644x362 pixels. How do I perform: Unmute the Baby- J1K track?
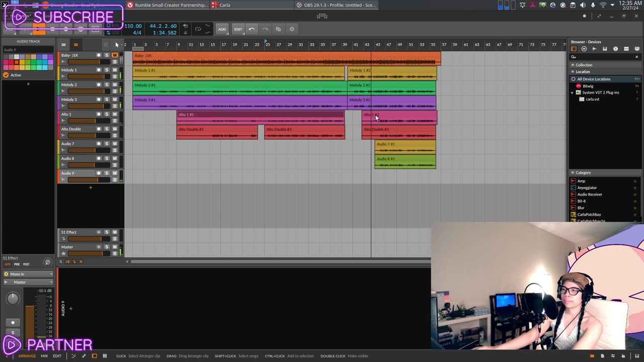(x=115, y=55)
